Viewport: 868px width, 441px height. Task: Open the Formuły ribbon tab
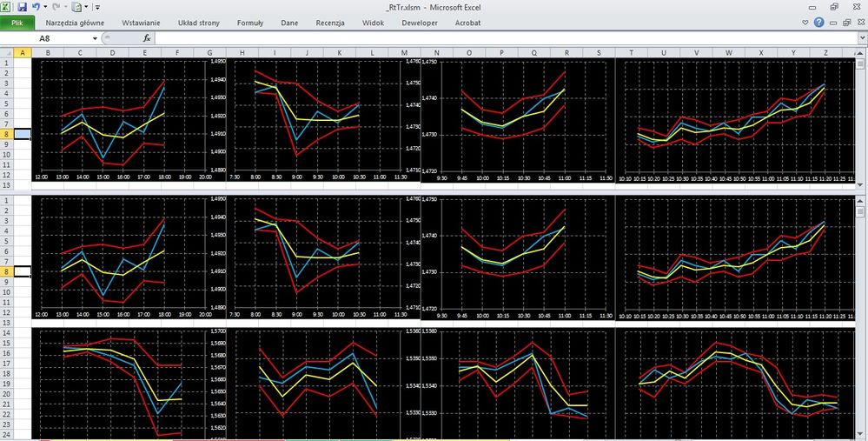(250, 23)
